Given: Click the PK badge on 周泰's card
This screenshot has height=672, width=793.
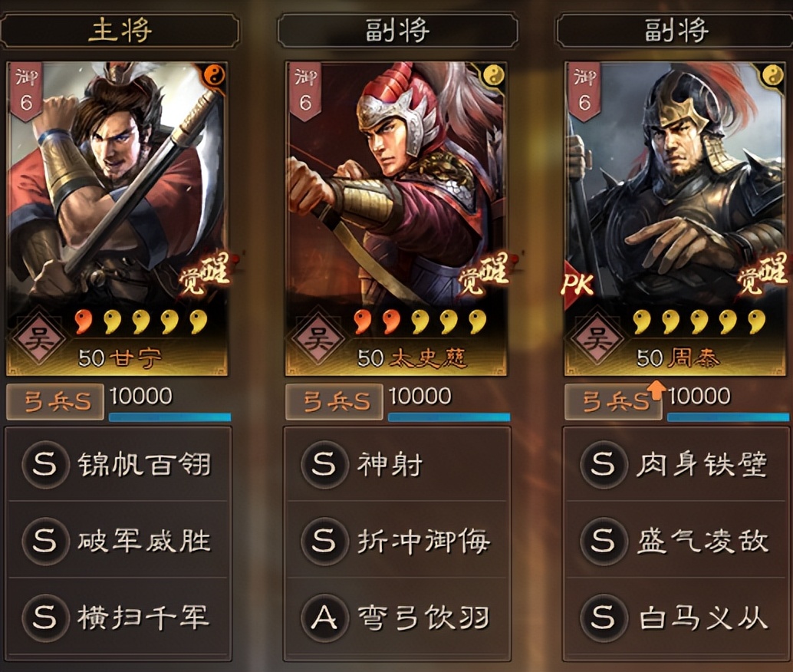Looking at the screenshot, I should [x=577, y=284].
